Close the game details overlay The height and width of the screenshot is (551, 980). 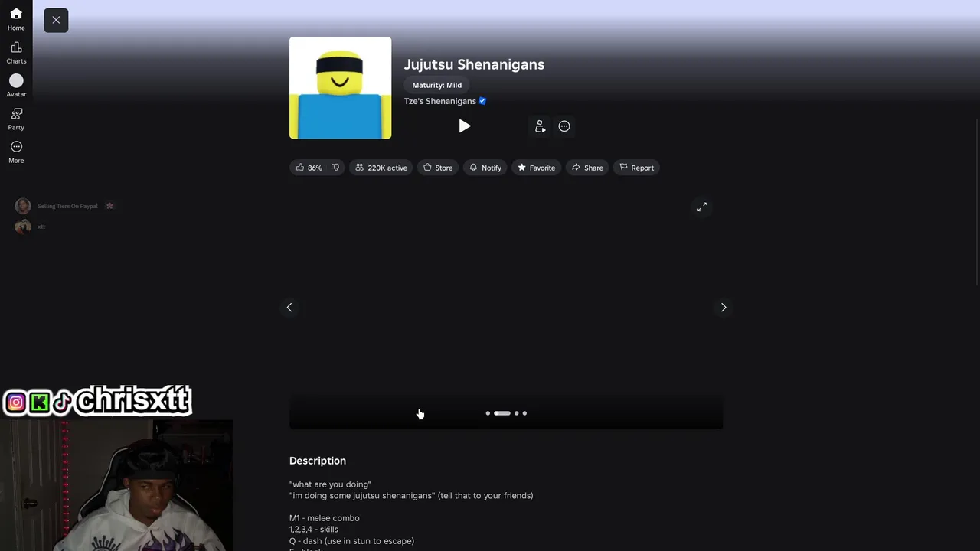coord(56,20)
